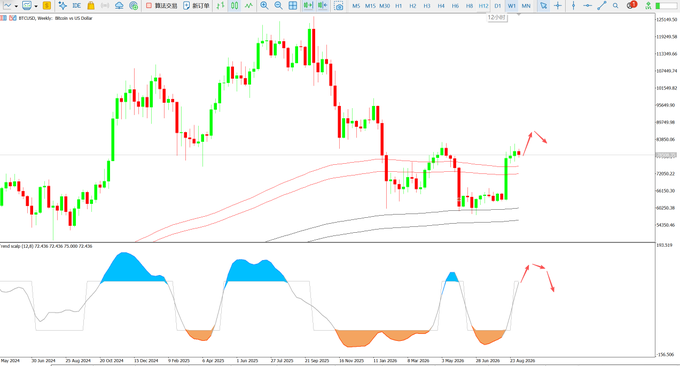The width and height of the screenshot is (680, 366).
Task: Tile chart windows with grid icon
Action: tap(293, 6)
